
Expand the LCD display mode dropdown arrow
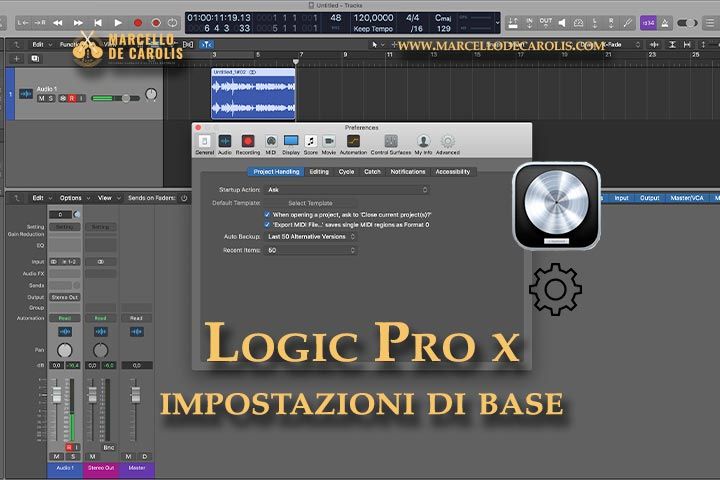497,23
